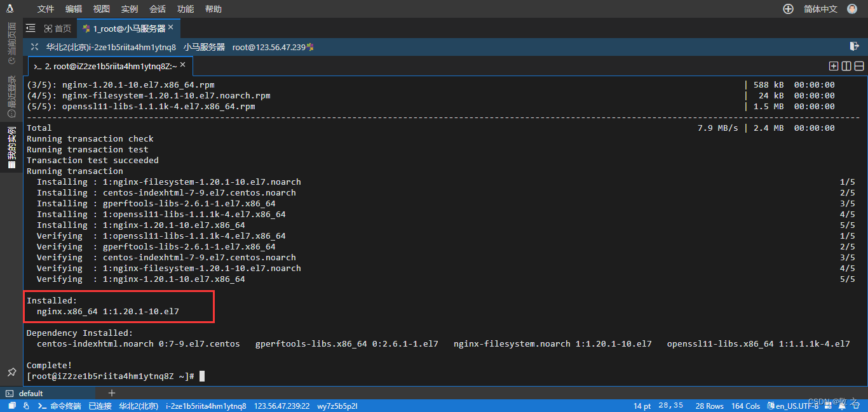Click wy7z5b5p2l in status bar
Viewport: 868px width, 412px height.
pyautogui.click(x=337, y=406)
